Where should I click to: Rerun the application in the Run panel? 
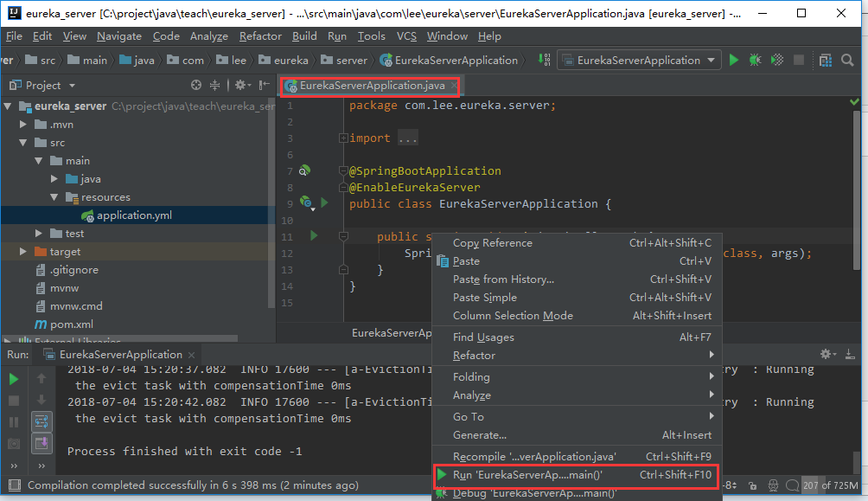[x=14, y=379]
